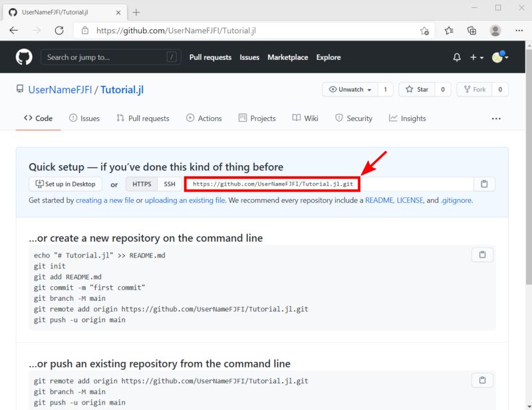The width and height of the screenshot is (532, 410).
Task: Expand the Unwatch notifications dropdown
Action: coord(350,89)
